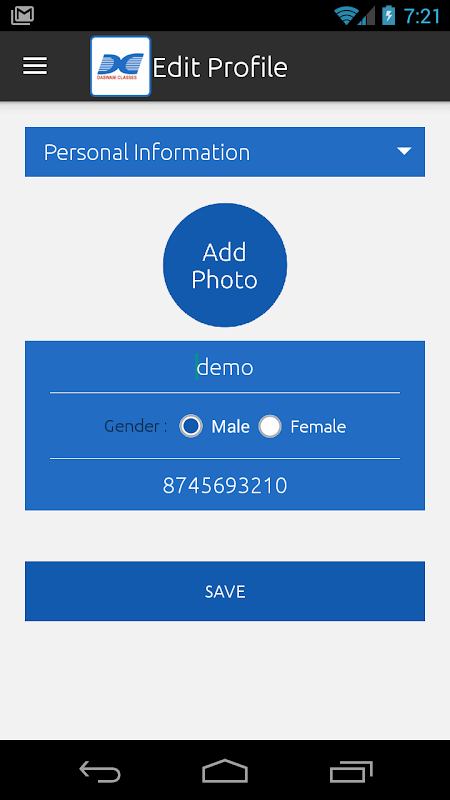The image size is (450, 800).
Task: Open the recent apps icon
Action: [x=351, y=771]
